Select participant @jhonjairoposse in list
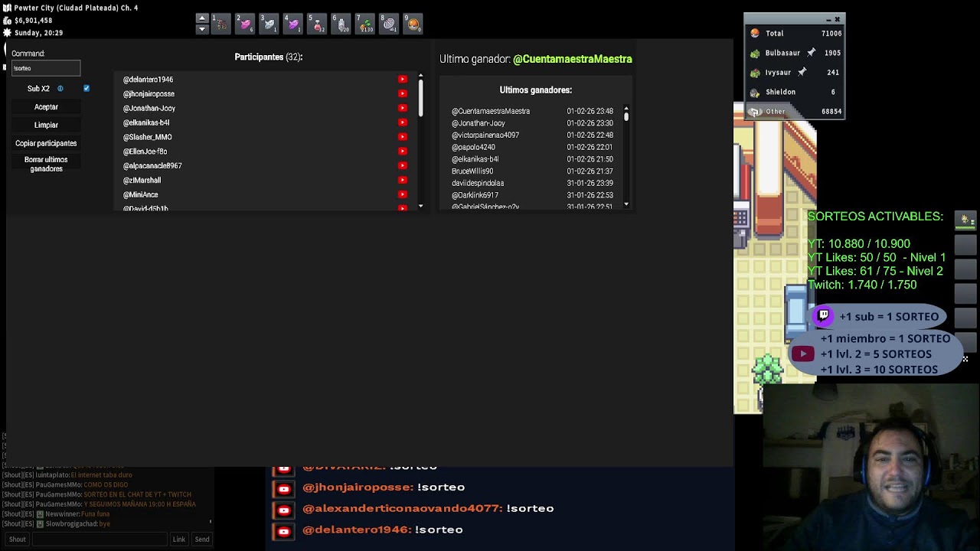Viewport: 980px width, 551px height. [149, 94]
